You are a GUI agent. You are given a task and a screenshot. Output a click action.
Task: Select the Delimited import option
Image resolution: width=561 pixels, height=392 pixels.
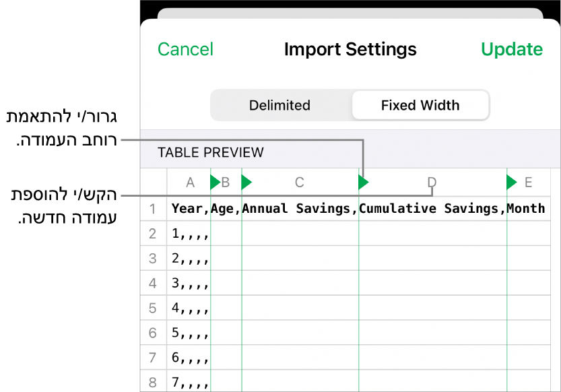279,106
